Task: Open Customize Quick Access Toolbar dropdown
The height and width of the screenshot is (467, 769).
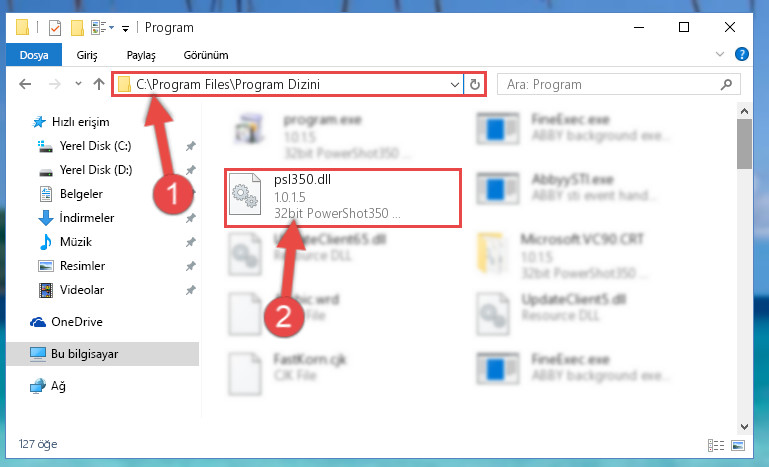Action: pos(126,28)
